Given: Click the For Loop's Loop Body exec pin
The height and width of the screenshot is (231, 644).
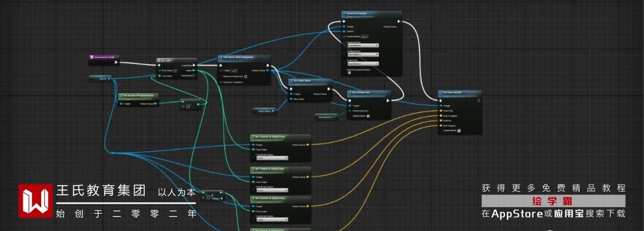Looking at the screenshot, I should pos(194,65).
